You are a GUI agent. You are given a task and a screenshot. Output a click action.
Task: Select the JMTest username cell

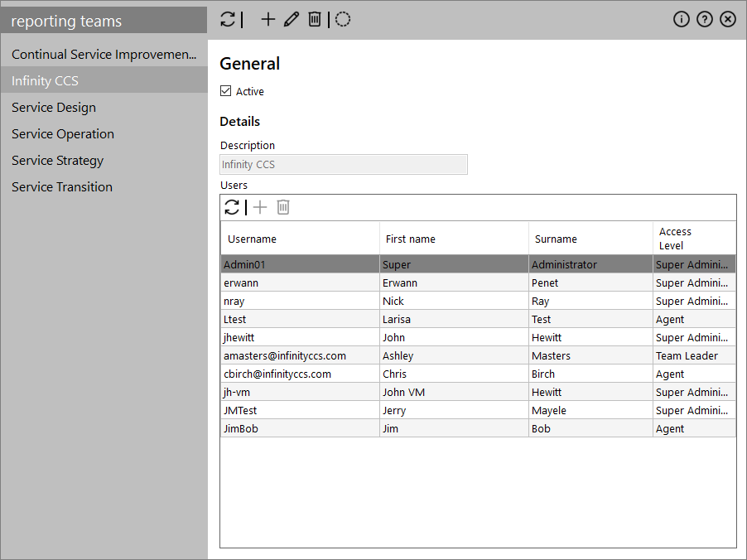(300, 410)
